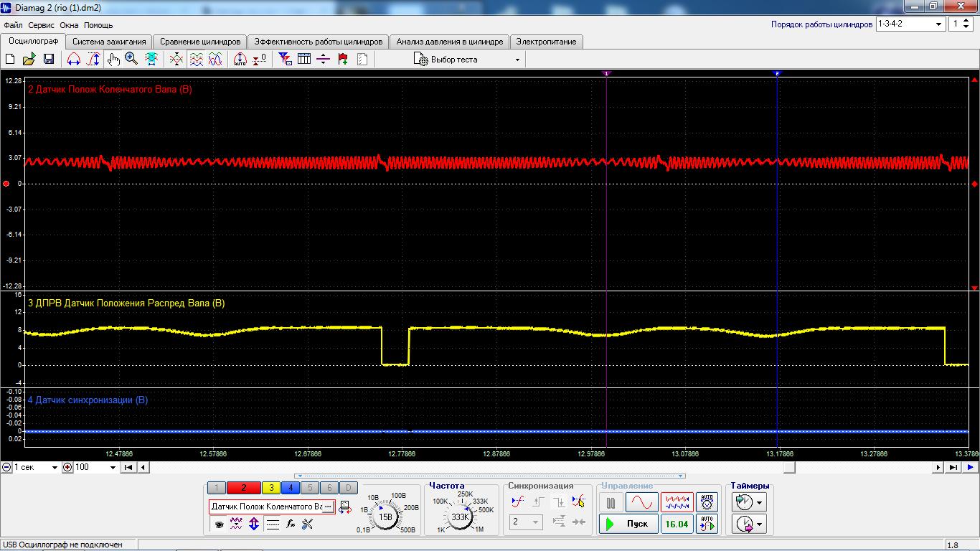Select vertical measurement cursor tool
The image size is (980, 551).
(x=93, y=60)
